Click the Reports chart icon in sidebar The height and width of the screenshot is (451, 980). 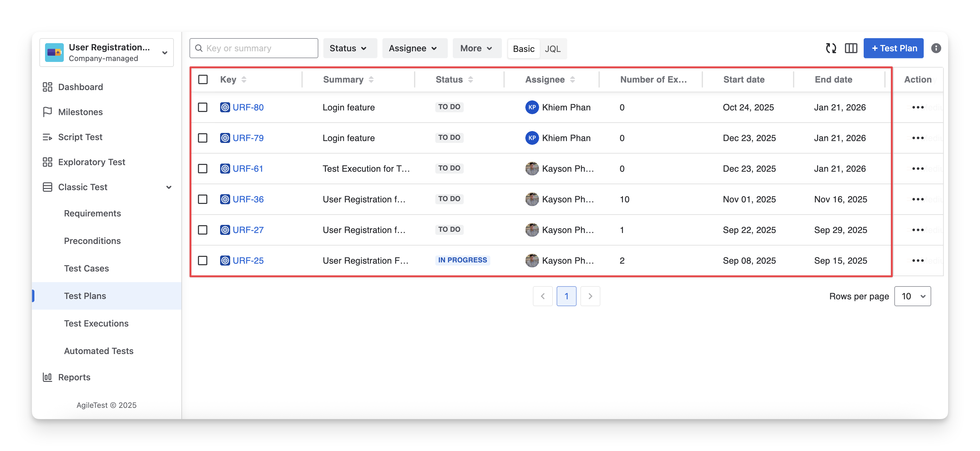click(x=47, y=377)
